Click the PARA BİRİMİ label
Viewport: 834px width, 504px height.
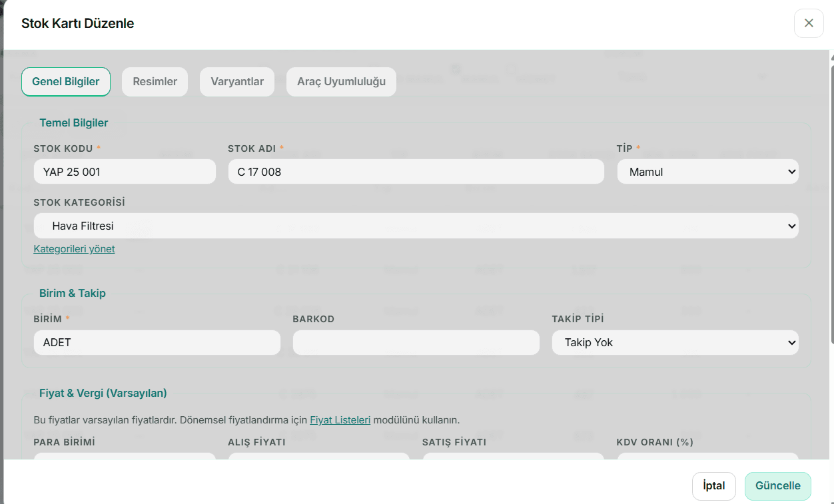(x=65, y=442)
